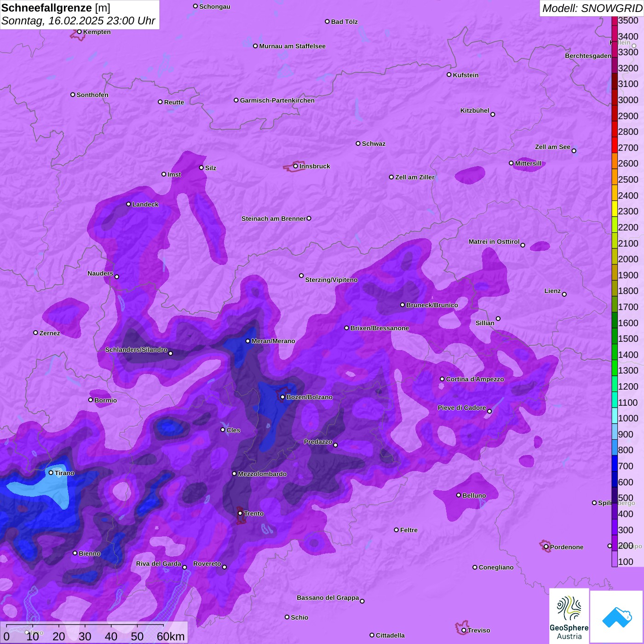
Task: Click the Zell am Ziller label
Action: (x=414, y=177)
